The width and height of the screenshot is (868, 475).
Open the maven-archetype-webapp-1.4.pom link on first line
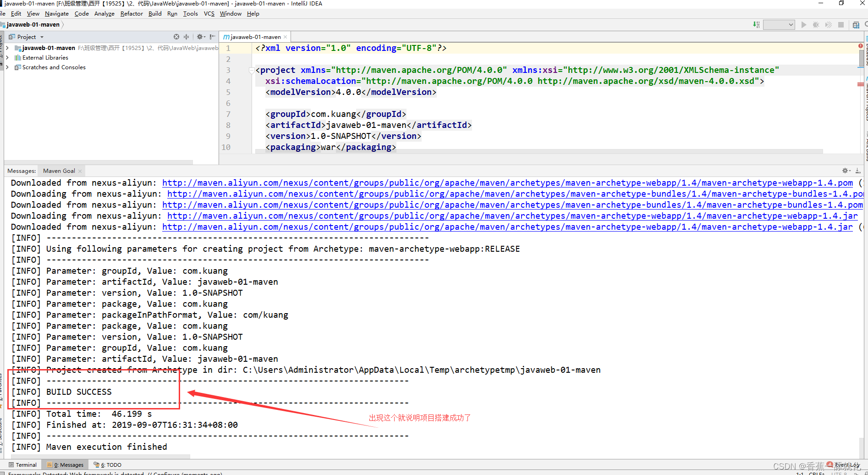pos(507,183)
